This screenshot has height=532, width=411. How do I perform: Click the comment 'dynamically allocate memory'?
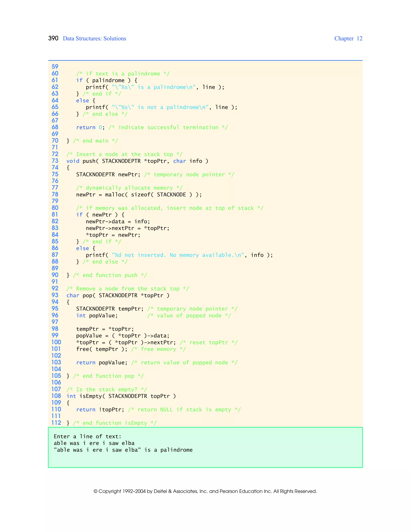[x=129, y=188]
